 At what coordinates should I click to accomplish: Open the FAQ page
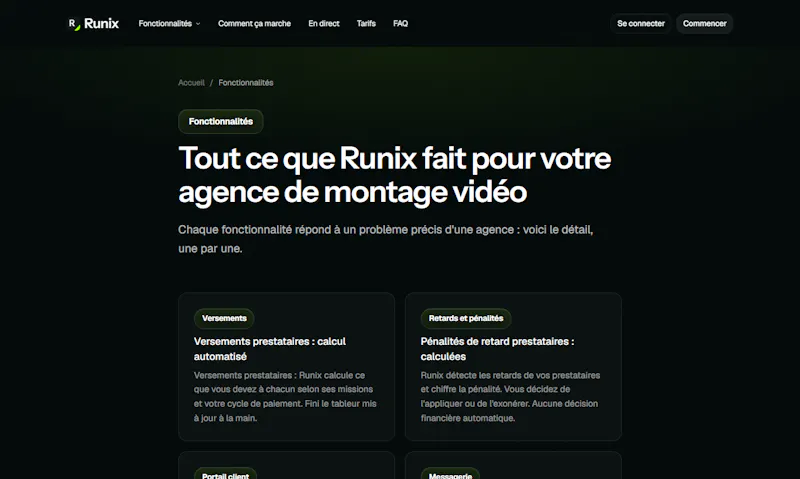(400, 23)
